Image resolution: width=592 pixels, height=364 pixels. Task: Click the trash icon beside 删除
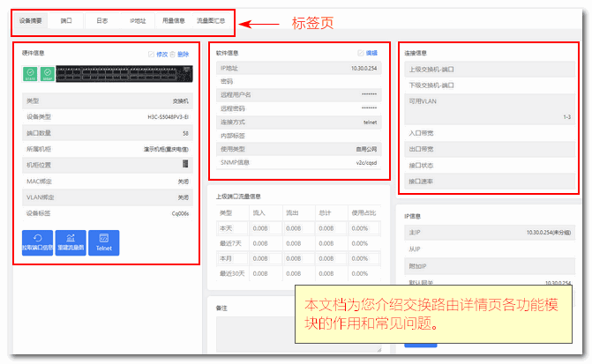(173, 55)
